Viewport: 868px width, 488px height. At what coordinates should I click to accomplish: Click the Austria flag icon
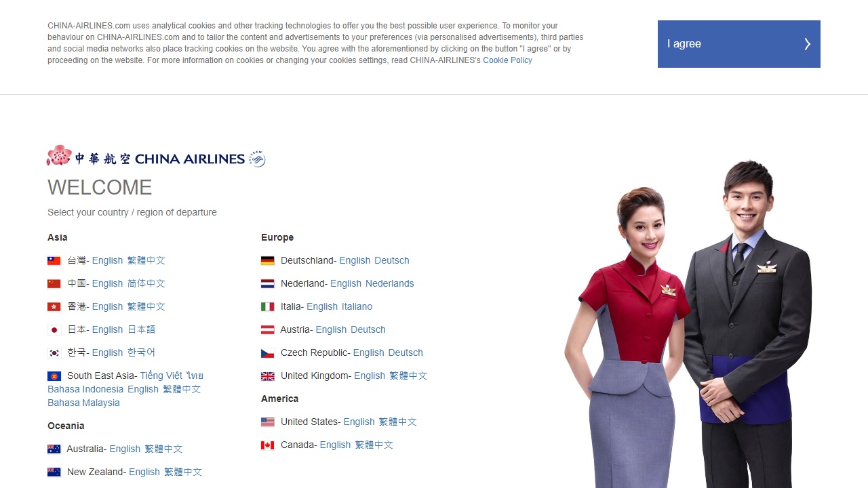pyautogui.click(x=268, y=330)
